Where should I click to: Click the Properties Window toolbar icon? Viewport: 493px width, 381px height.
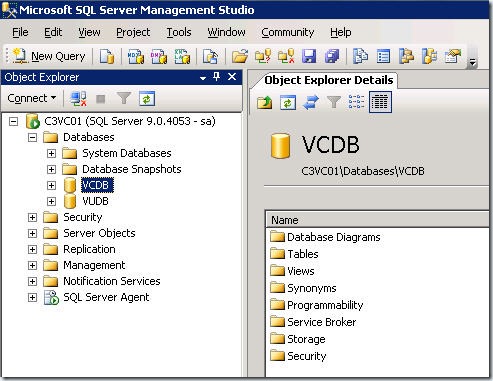point(453,56)
